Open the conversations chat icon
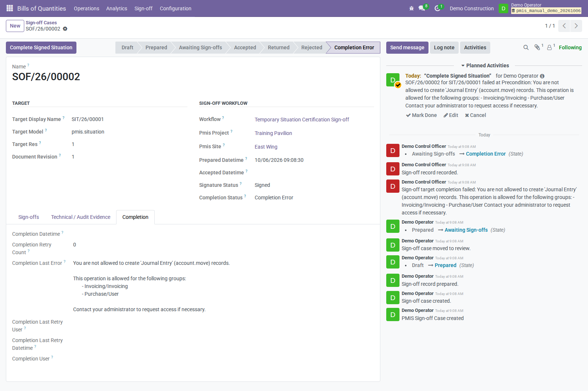The width and height of the screenshot is (588, 391). click(x=422, y=8)
